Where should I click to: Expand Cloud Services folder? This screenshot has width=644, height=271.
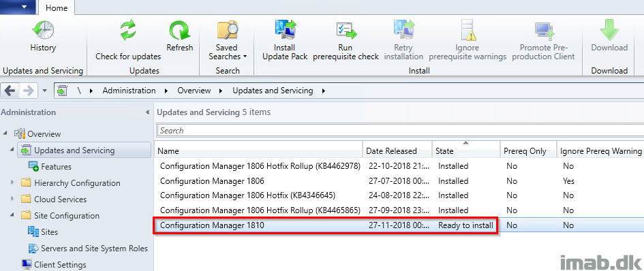pyautogui.click(x=12, y=199)
